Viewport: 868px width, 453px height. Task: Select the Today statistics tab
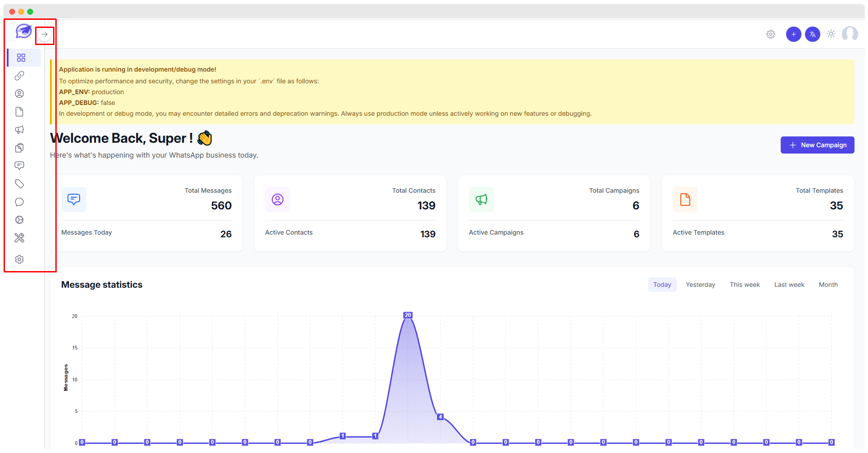click(x=662, y=285)
